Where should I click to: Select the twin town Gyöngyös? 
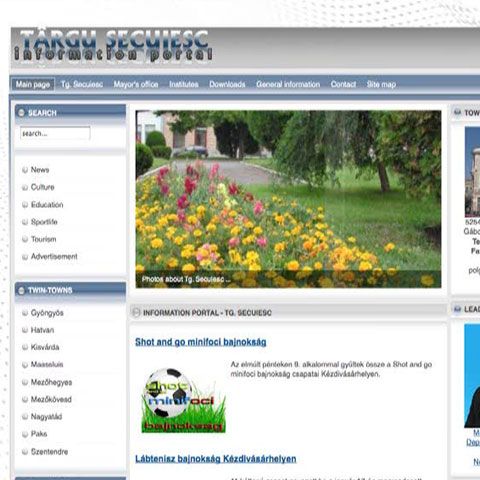tap(47, 313)
